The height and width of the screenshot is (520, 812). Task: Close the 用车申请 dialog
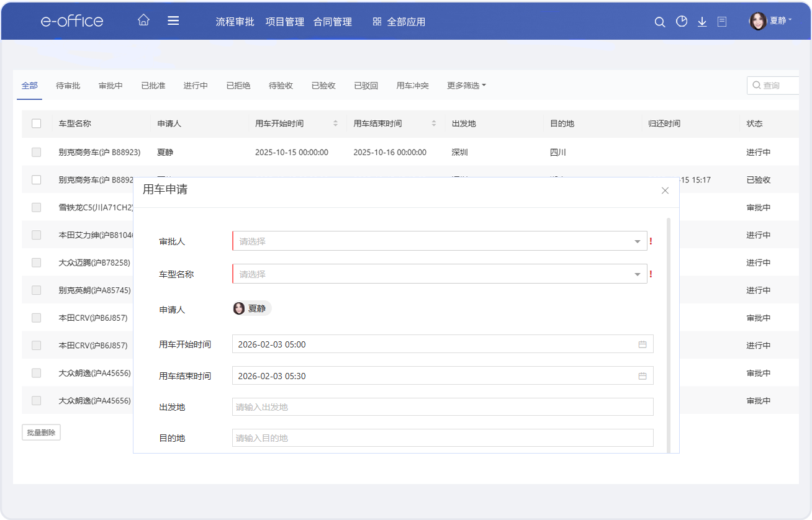665,191
